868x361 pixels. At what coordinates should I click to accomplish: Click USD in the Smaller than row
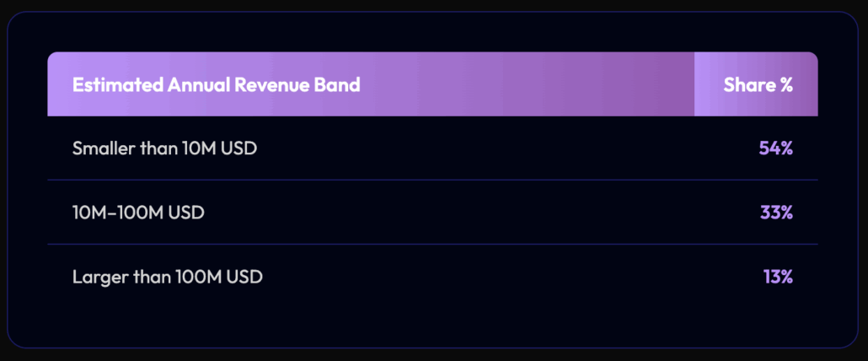(x=238, y=148)
